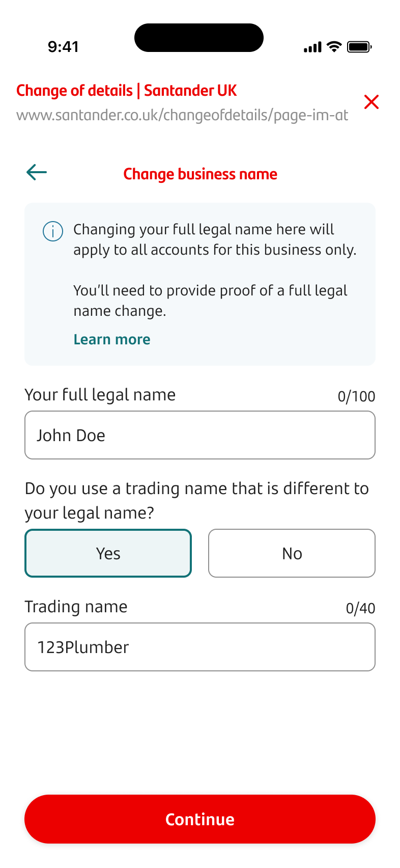Tap the 0/40 character counter

(x=360, y=608)
